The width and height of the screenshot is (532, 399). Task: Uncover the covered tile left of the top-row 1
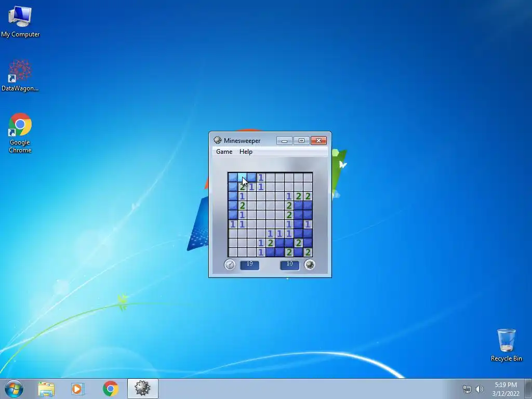tap(251, 177)
